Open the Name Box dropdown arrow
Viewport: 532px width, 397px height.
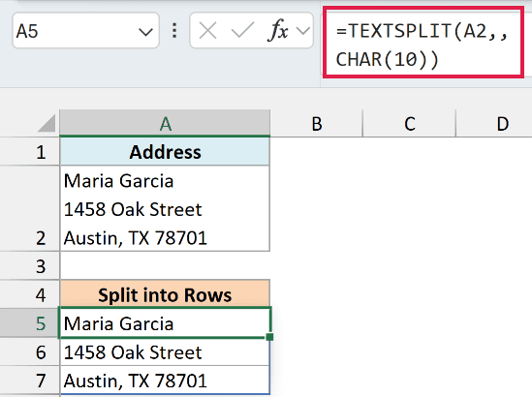pos(145,32)
